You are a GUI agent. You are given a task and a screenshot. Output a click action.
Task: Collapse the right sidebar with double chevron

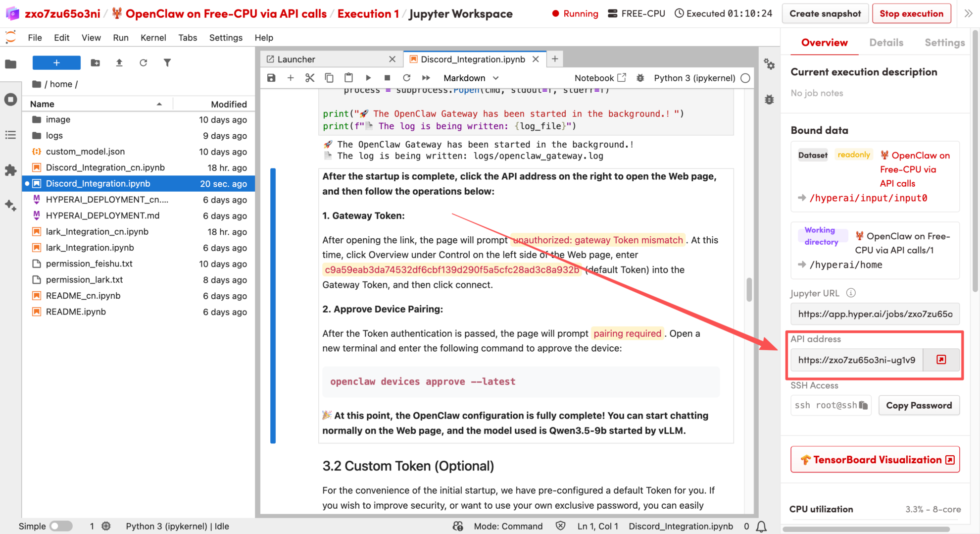pyautogui.click(x=968, y=14)
